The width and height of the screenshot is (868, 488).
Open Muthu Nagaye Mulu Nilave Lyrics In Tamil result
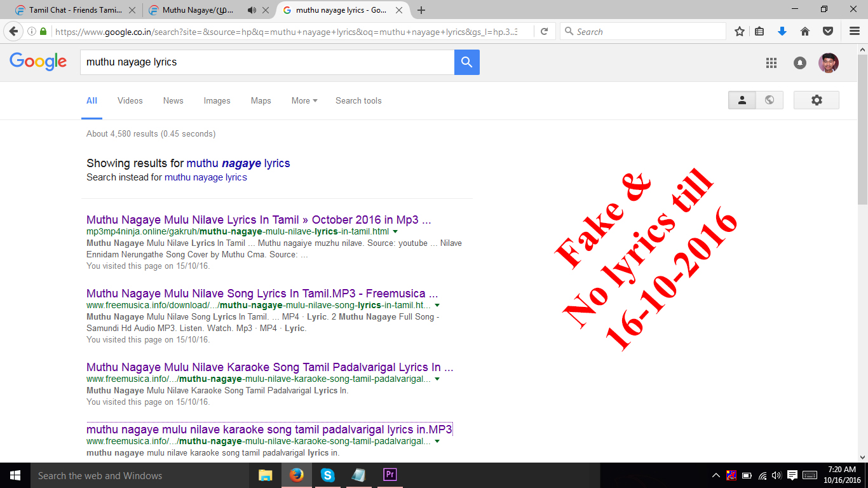[259, 220]
